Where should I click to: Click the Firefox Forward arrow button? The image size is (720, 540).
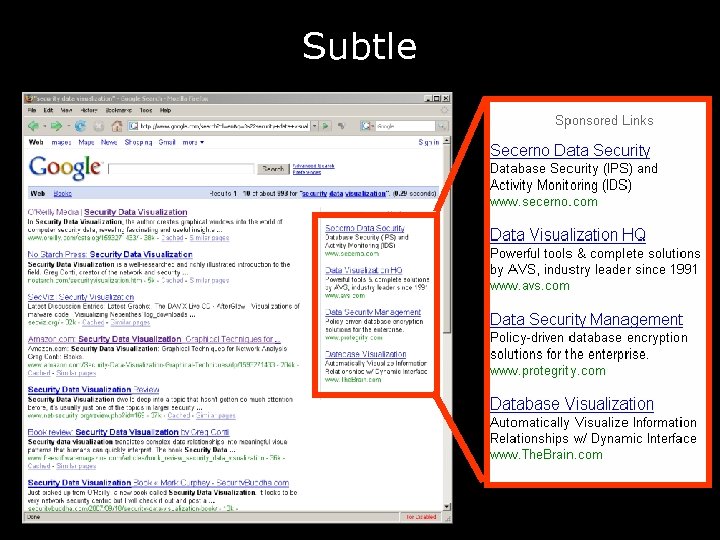click(56, 126)
